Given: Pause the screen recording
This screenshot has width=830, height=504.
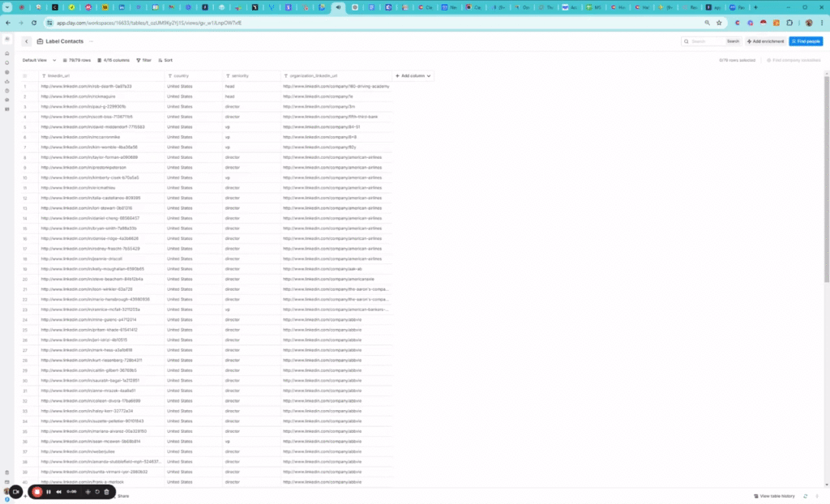Looking at the screenshot, I should (49, 492).
